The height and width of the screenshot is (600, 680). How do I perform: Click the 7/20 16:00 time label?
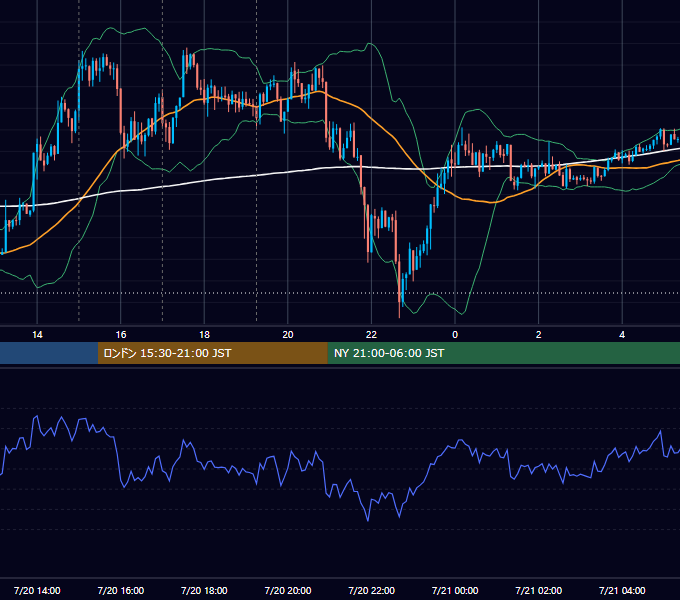(121, 590)
